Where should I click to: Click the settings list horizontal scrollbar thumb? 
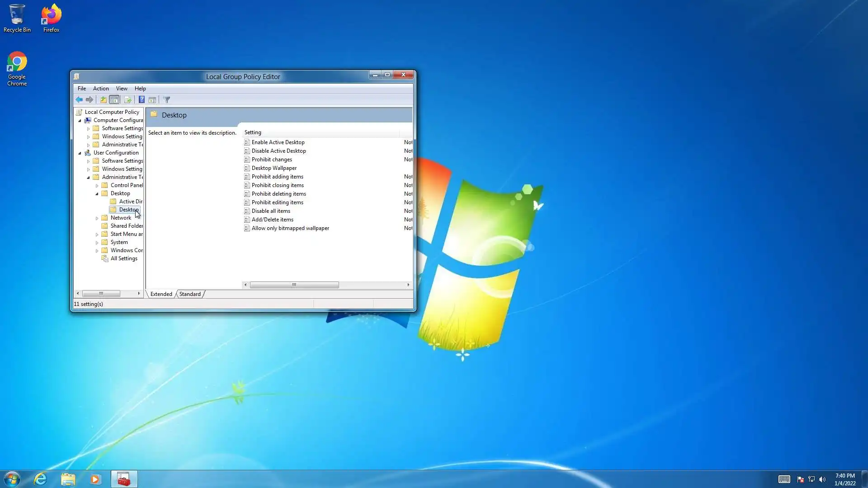click(294, 285)
